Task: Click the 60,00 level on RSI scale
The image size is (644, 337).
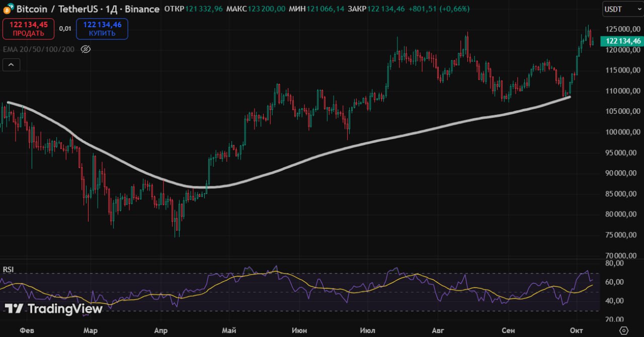Action: (x=614, y=282)
